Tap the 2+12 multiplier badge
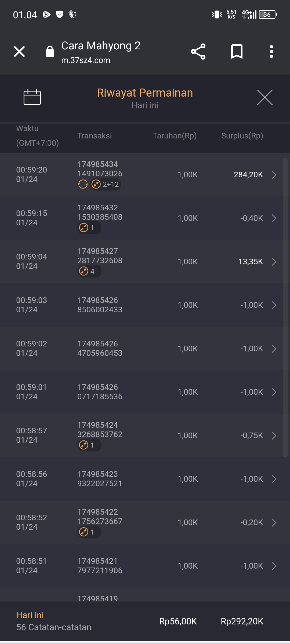 tap(106, 184)
